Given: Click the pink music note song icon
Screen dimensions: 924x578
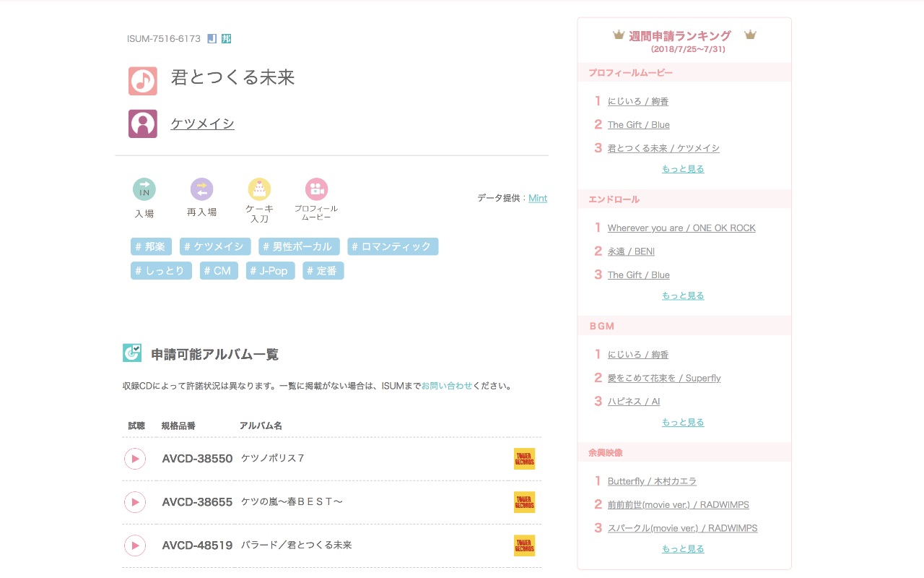Looking at the screenshot, I should coord(142,81).
